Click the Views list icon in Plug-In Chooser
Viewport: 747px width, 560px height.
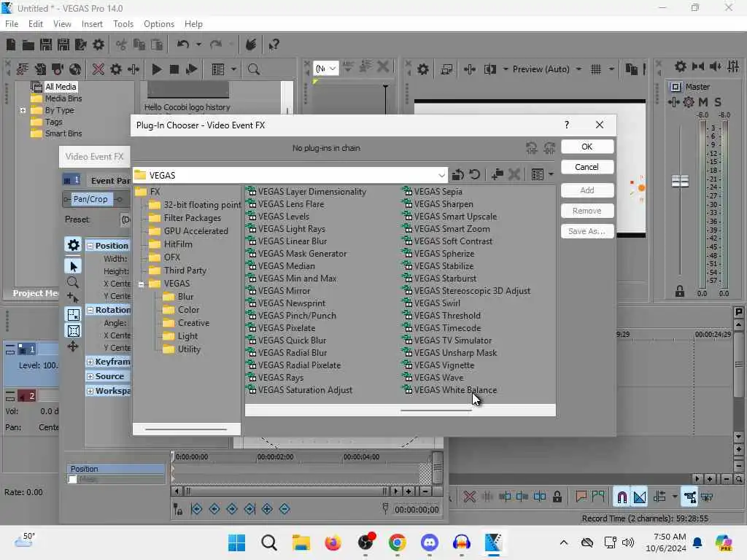538,175
